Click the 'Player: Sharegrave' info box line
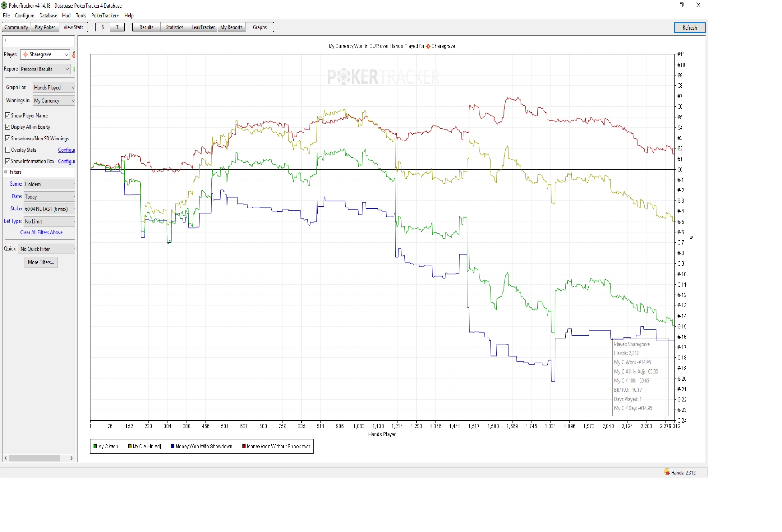Viewport: 782px width, 532px height. (632, 344)
